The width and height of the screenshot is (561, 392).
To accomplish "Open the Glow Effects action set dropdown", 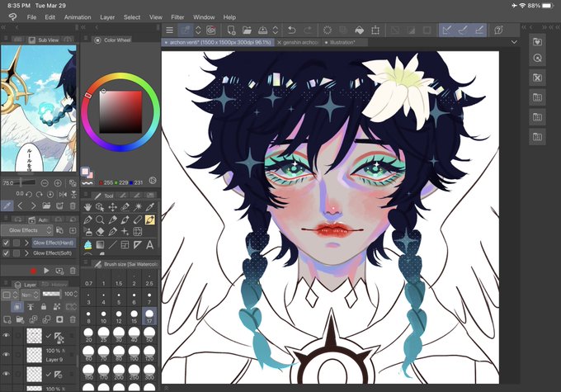I will [27, 230].
